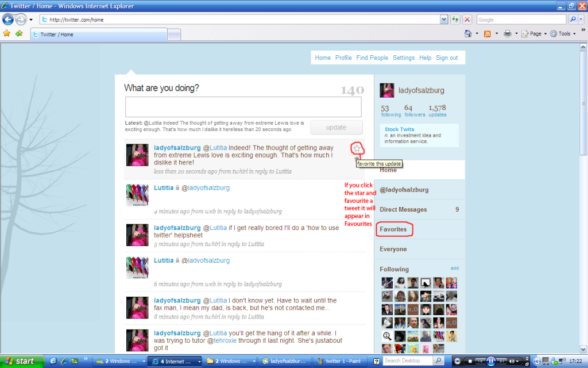
Task: Click the Google search magnifier button
Action: point(572,20)
